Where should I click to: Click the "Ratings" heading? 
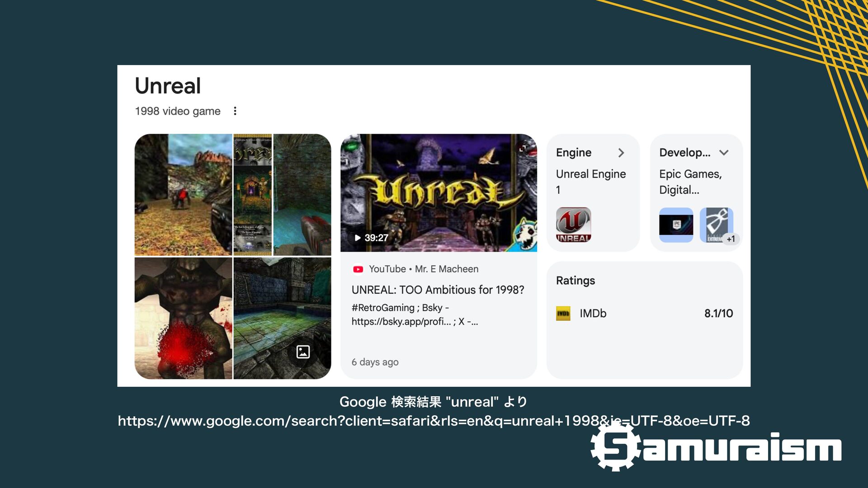(x=576, y=281)
